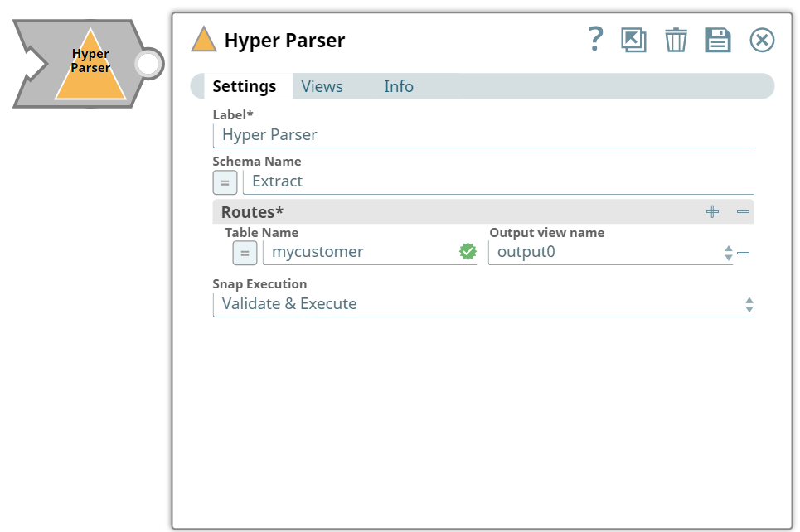Screen dimensions: 800x532
Task: Delete the mycustomer route row
Action: tap(744, 253)
